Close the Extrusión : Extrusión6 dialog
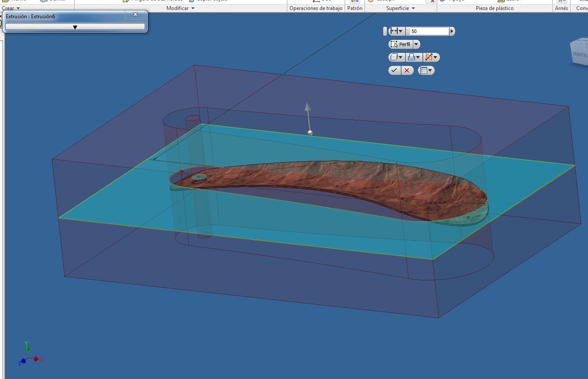The image size is (588, 379). pos(135,15)
